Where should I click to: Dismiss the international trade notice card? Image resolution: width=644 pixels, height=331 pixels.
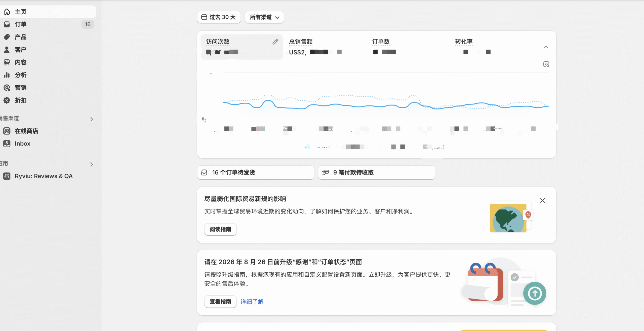pos(543,201)
